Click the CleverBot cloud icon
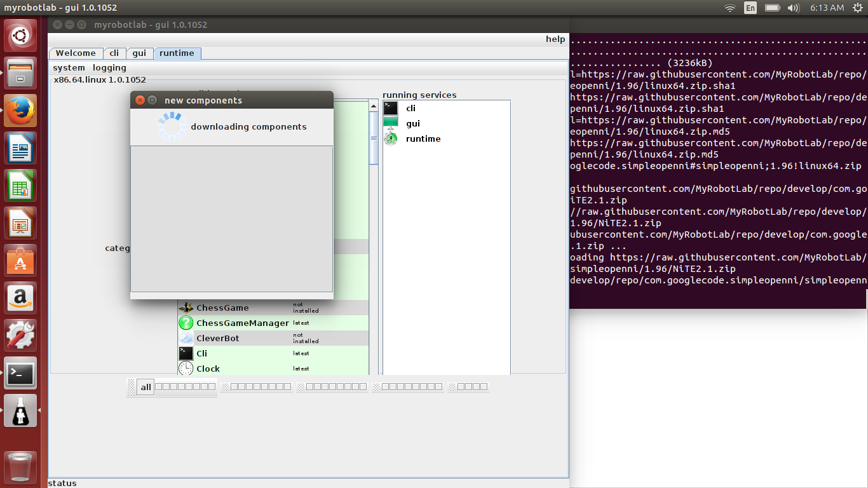This screenshot has width=868, height=488. 186,338
